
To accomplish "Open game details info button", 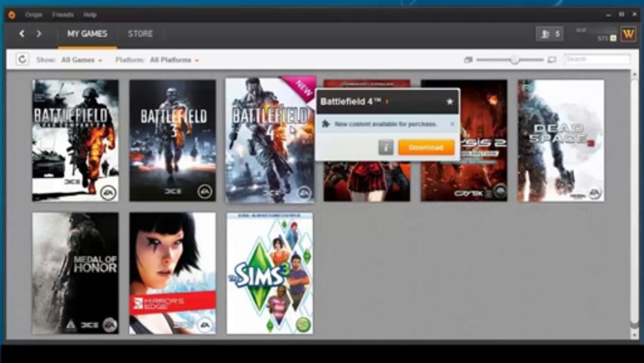I will (x=386, y=147).
